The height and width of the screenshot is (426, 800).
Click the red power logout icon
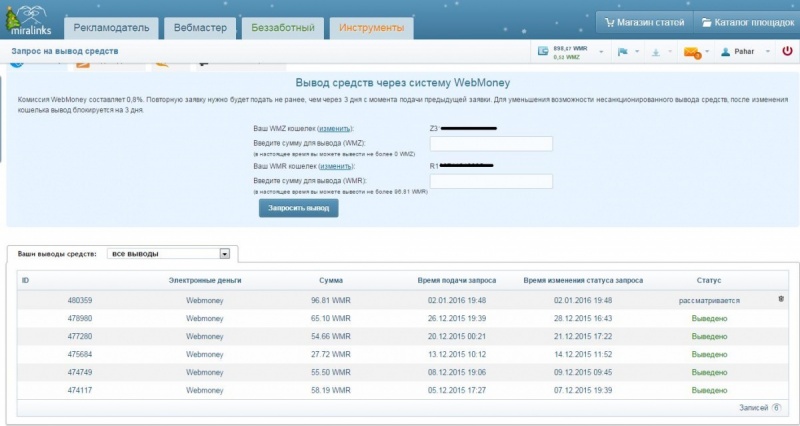coord(787,51)
